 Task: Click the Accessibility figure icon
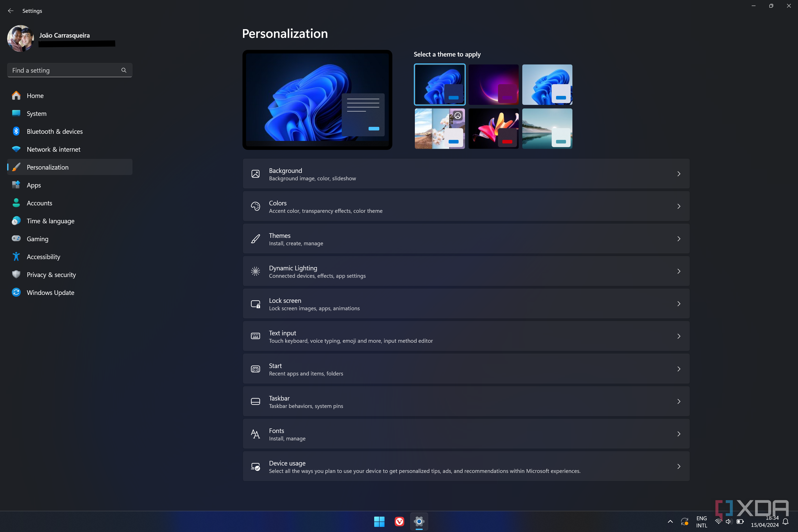tap(16, 257)
